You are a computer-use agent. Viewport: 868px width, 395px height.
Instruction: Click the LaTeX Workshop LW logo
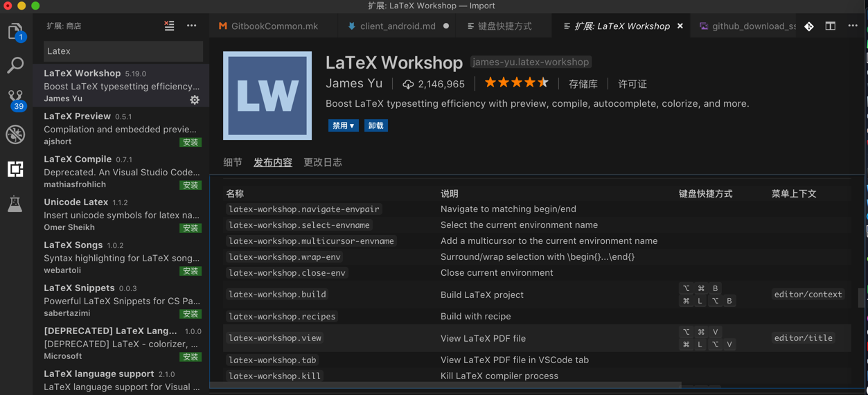point(267,96)
